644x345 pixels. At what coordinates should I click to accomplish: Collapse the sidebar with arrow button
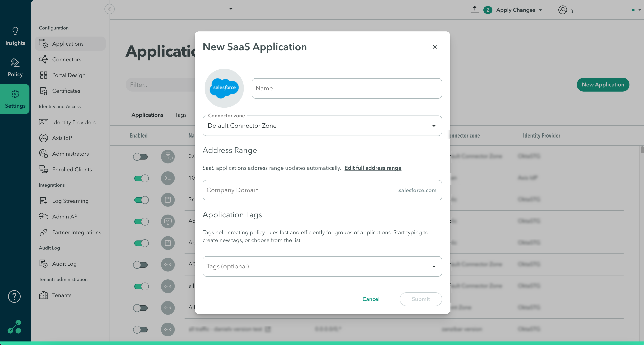[x=109, y=9]
